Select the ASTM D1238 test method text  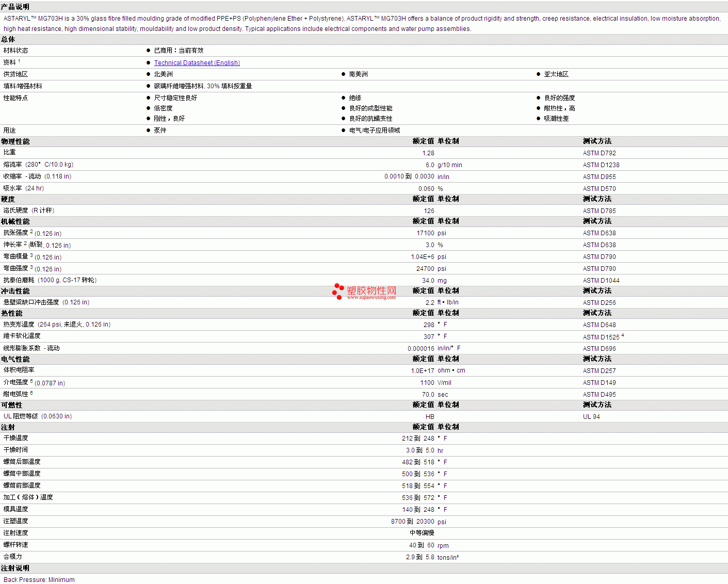pos(601,165)
